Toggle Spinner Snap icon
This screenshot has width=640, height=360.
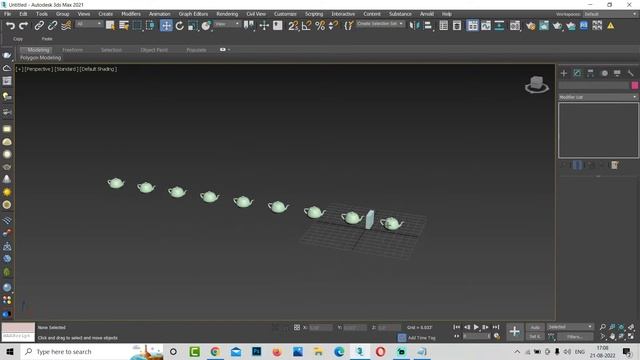pos(333,26)
